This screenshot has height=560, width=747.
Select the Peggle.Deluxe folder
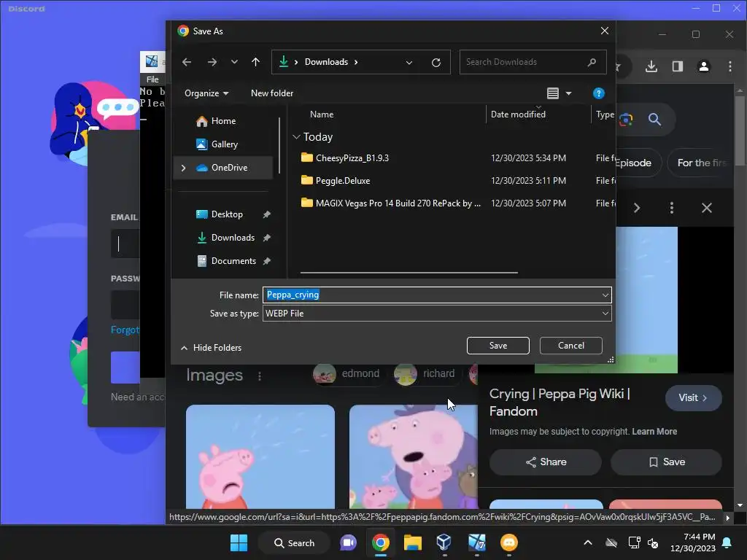tap(342, 181)
